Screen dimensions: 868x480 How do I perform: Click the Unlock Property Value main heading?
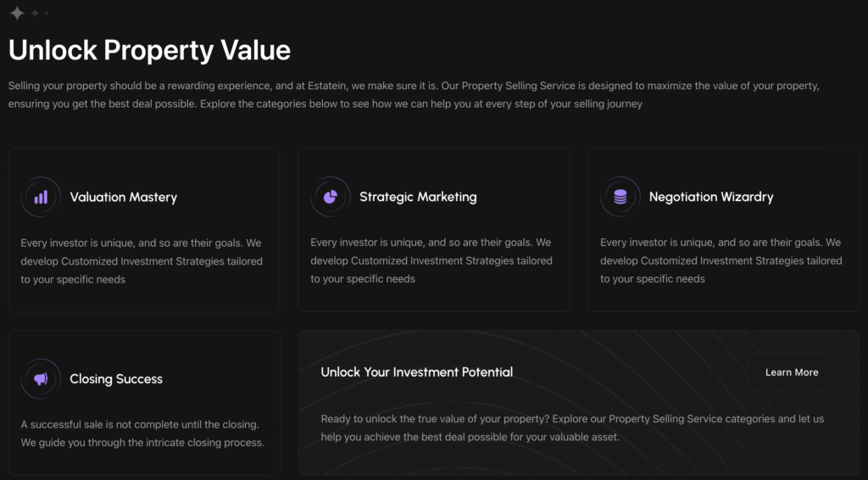[149, 50]
